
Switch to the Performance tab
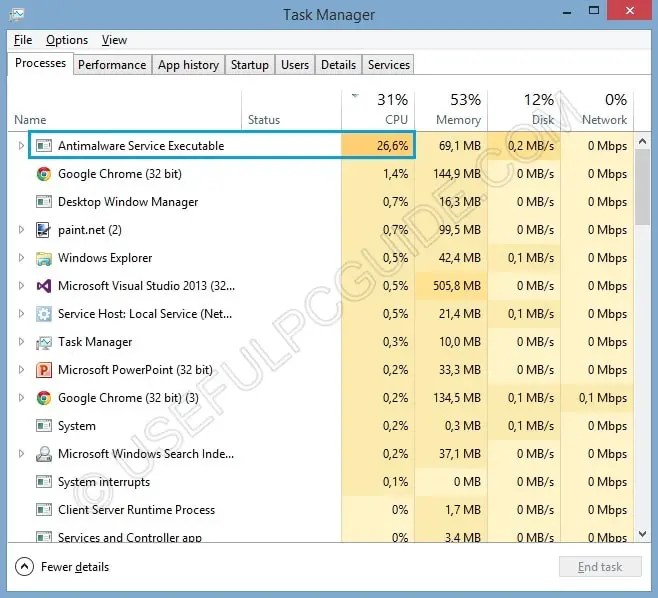[x=112, y=65]
